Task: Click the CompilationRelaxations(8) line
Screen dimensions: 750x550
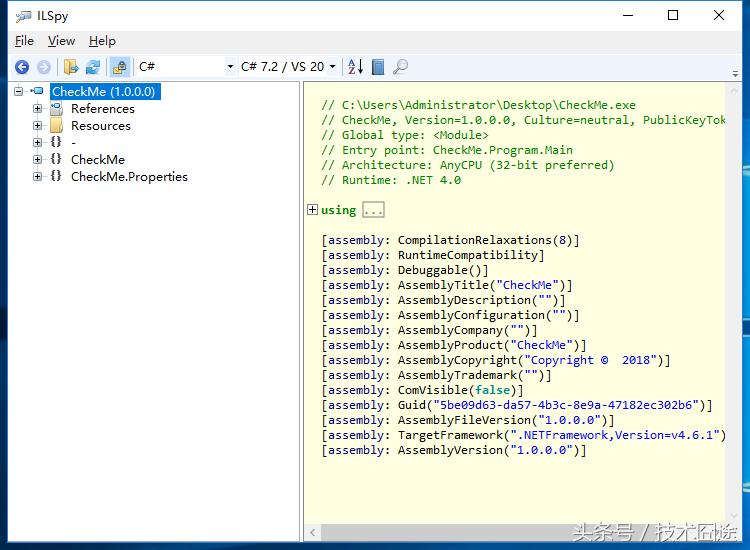Action: point(451,240)
